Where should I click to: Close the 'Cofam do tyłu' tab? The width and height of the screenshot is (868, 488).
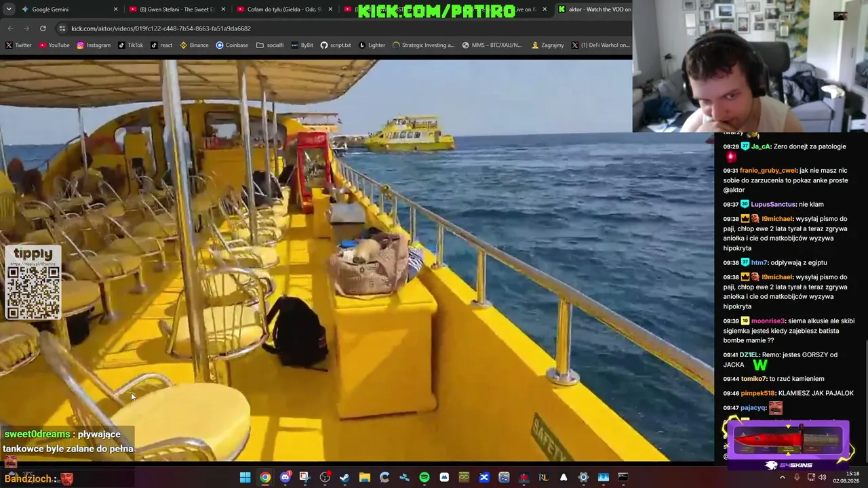point(331,9)
